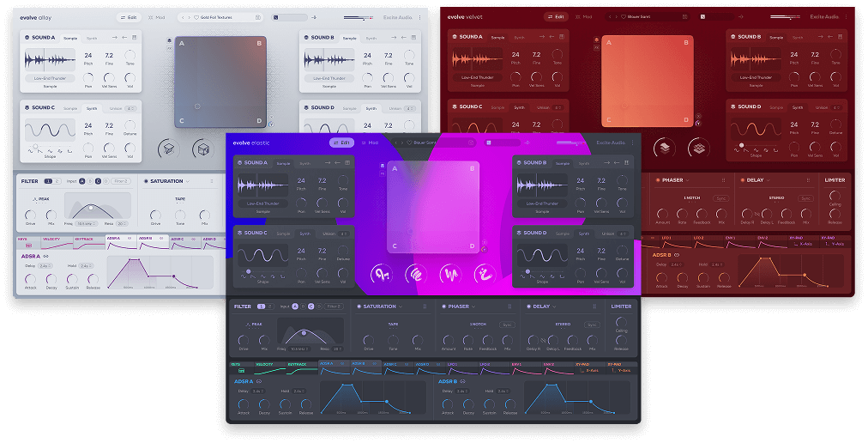Screen dimensions: 868x443
Task: Favorite the preset with heart icon in alloy
Action: (x=196, y=17)
